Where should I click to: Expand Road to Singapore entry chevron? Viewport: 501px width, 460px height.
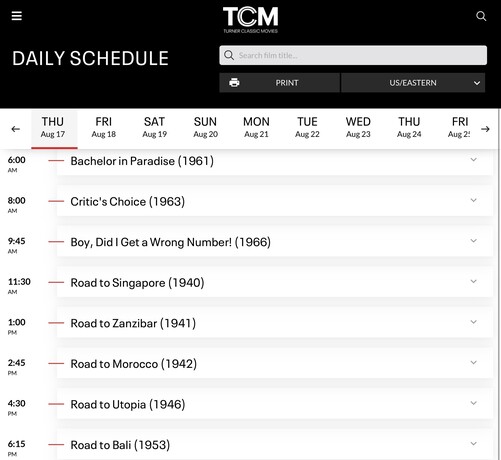[473, 281]
